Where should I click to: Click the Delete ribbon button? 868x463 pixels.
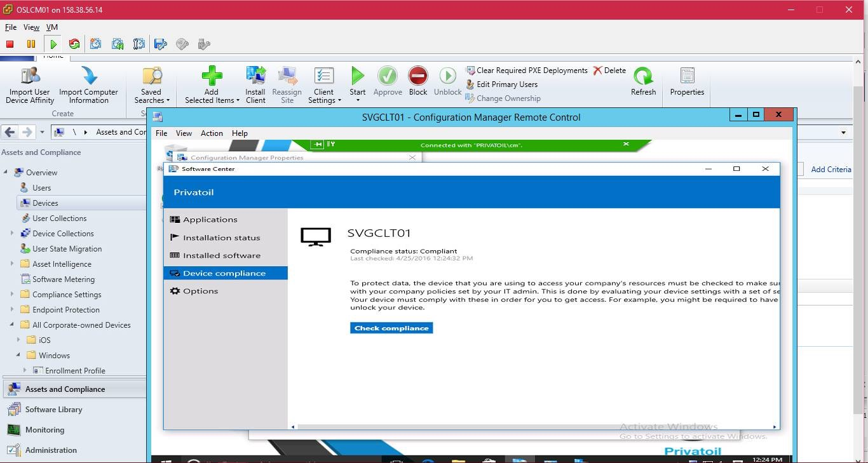(609, 70)
